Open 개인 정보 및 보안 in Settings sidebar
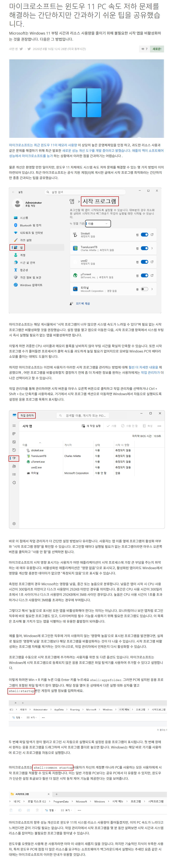This screenshot has height=868, width=172. [x=27, y=277]
